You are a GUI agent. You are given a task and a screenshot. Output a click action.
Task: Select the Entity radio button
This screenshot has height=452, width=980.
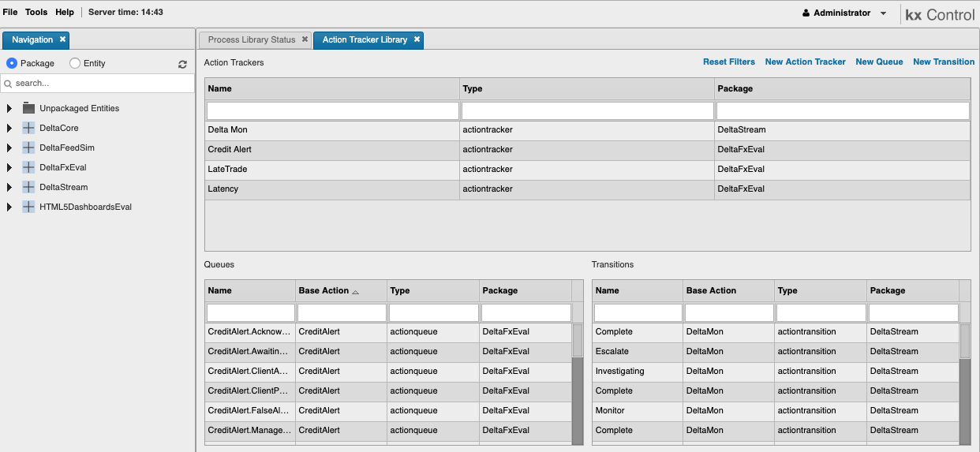75,63
